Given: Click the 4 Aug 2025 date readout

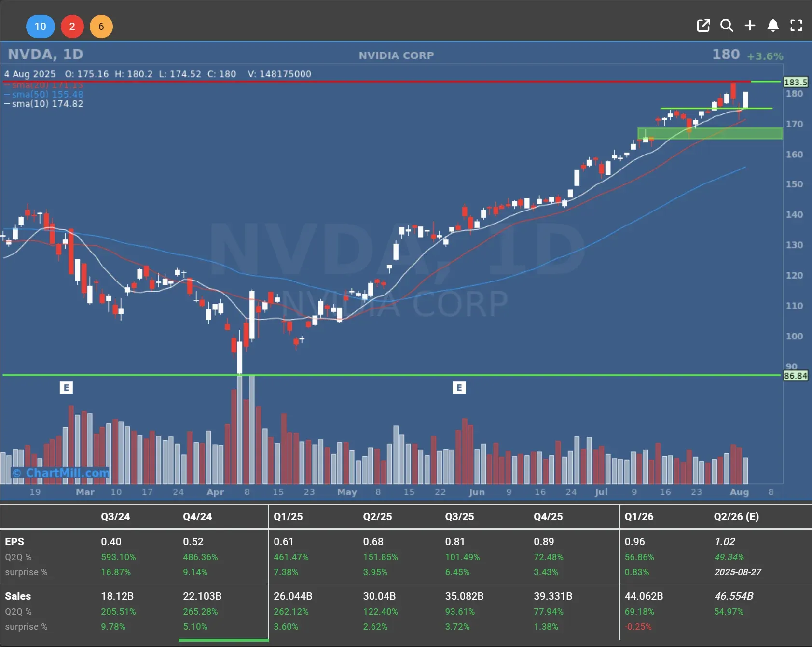Looking at the screenshot, I should (x=30, y=74).
